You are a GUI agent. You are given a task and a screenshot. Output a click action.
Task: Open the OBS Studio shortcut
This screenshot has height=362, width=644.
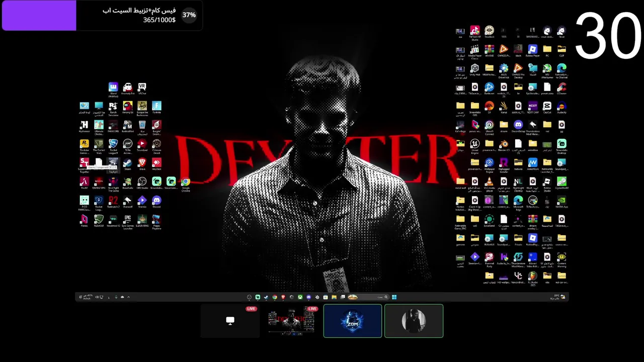pos(142,184)
